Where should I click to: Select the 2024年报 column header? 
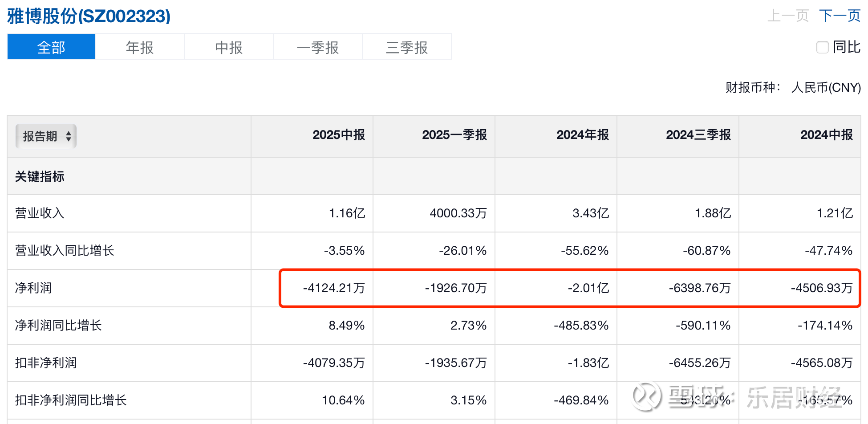coord(583,135)
